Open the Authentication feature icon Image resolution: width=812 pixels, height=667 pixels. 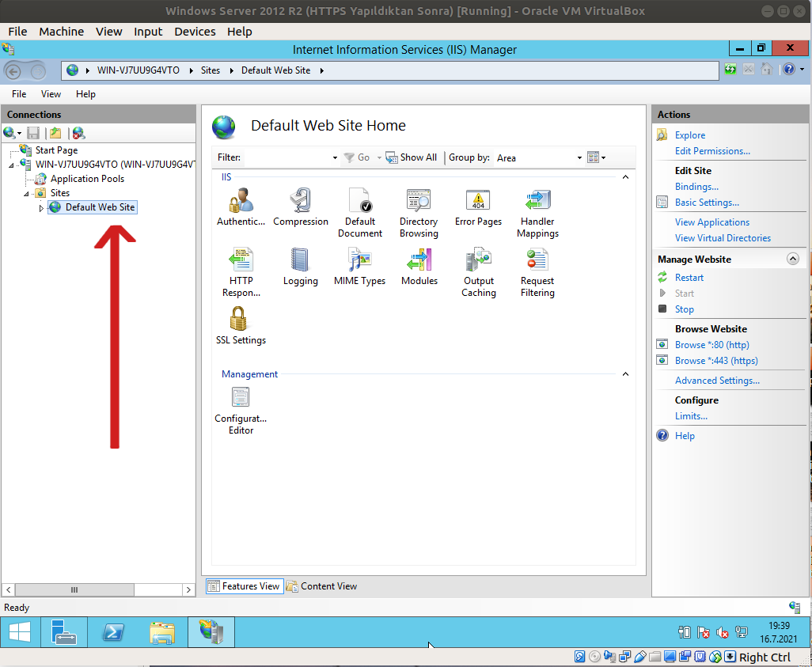(x=241, y=207)
